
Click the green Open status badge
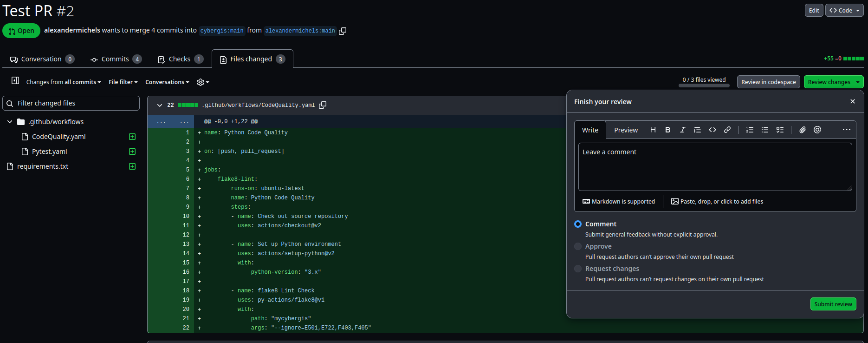click(21, 31)
